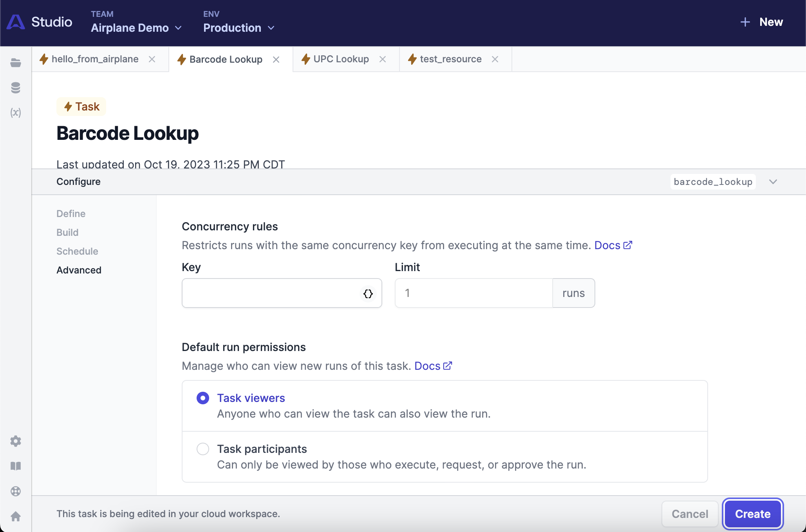Image resolution: width=806 pixels, height=532 pixels.
Task: Click the New button
Action: [x=761, y=22]
